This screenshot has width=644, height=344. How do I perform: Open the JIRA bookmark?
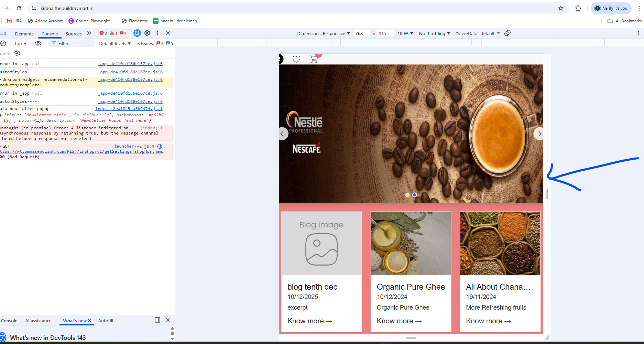click(14, 21)
